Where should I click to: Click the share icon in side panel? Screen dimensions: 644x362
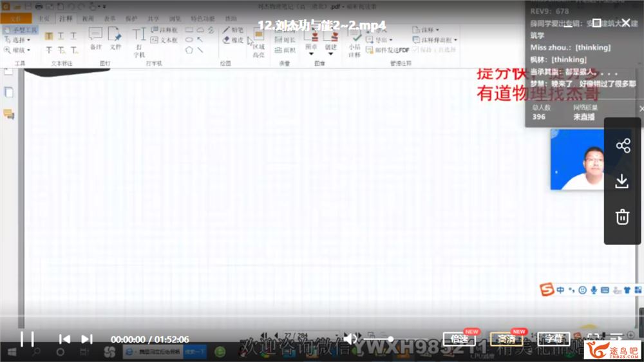(623, 146)
